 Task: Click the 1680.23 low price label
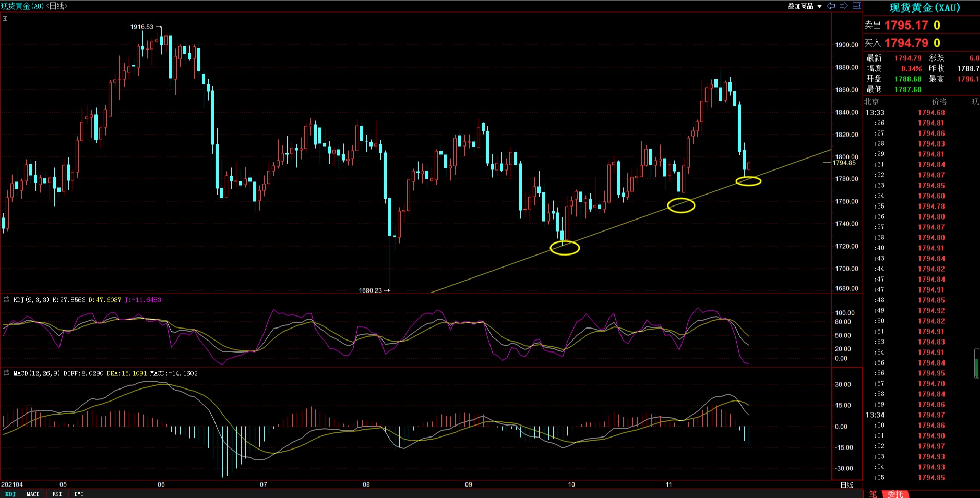click(x=371, y=290)
